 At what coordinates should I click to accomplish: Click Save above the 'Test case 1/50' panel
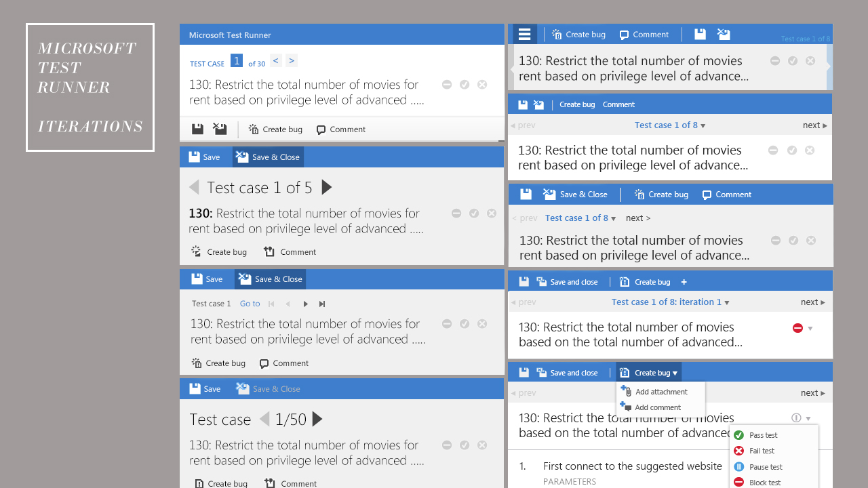click(205, 389)
